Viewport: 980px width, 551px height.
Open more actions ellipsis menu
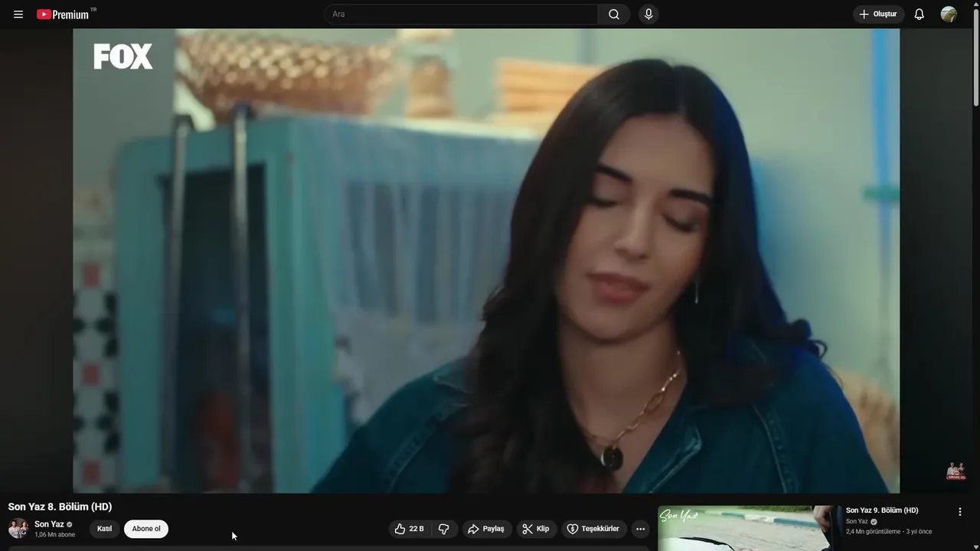point(641,529)
